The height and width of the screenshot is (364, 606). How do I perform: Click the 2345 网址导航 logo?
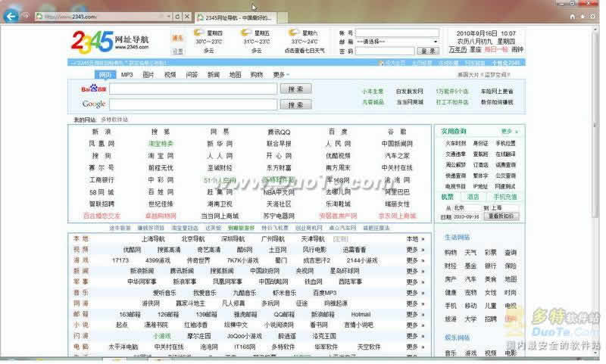coord(110,42)
